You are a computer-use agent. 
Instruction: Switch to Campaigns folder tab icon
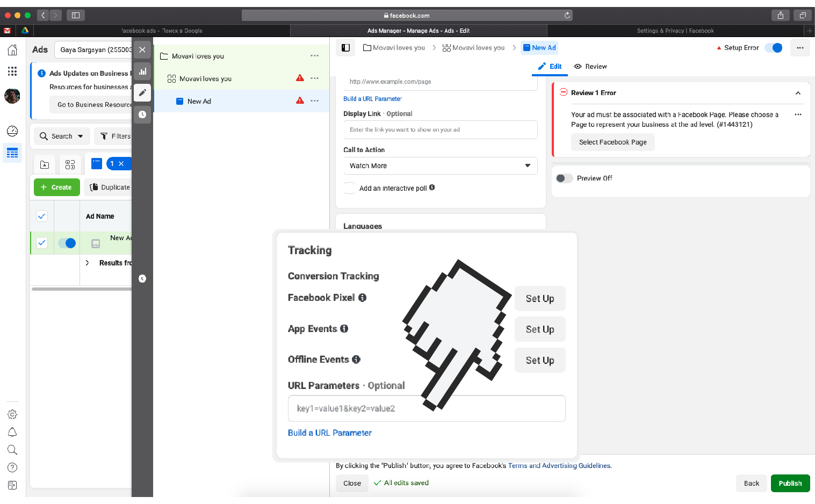(45, 164)
